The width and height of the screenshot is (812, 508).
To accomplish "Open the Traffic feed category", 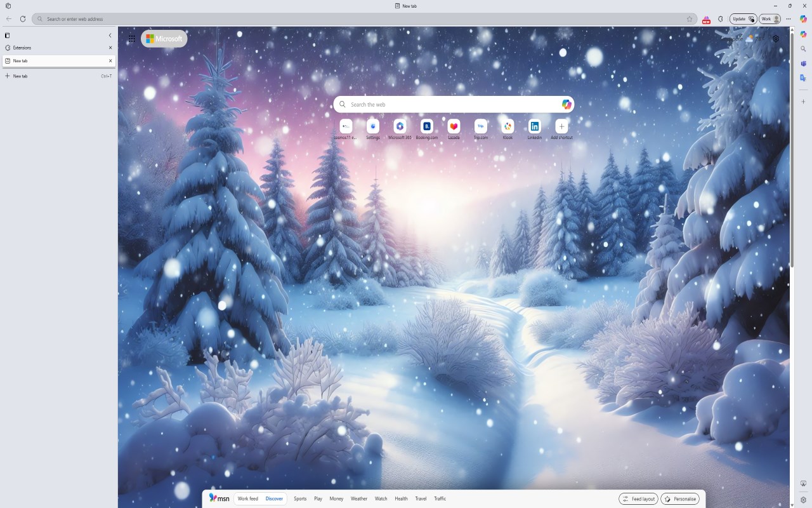I will 440,498.
